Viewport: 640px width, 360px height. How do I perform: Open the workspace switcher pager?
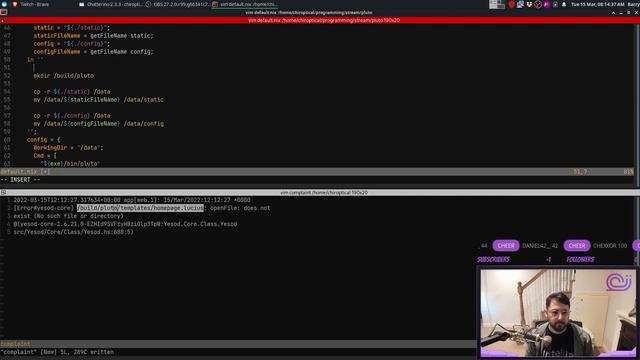tap(497, 4)
